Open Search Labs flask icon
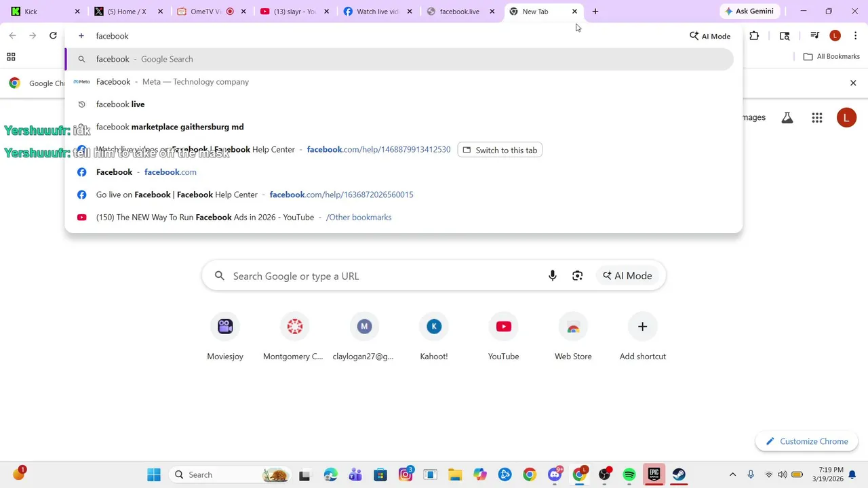The height and width of the screenshot is (488, 868). (x=787, y=118)
